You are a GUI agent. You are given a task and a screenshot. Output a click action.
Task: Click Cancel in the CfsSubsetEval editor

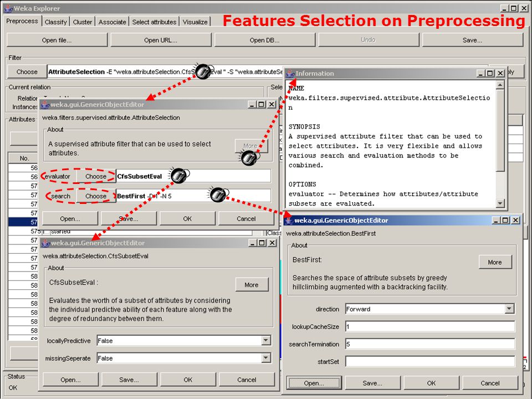(x=247, y=380)
